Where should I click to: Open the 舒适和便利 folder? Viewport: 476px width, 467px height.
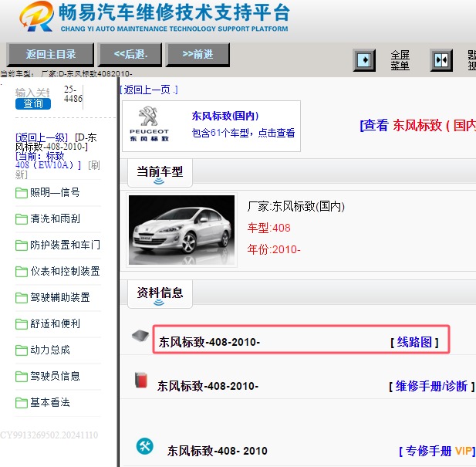point(48,323)
